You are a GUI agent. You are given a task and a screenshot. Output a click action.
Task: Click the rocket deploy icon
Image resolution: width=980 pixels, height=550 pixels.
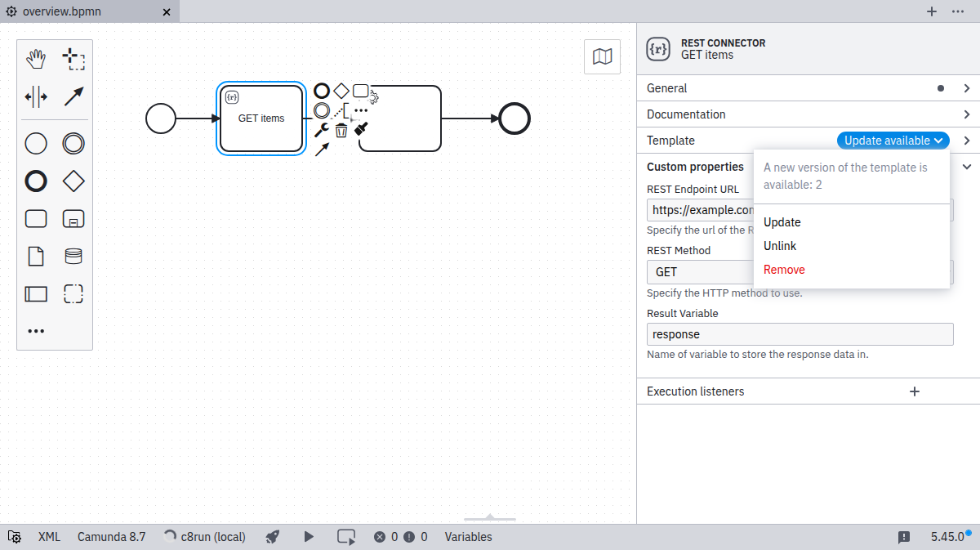pos(273,537)
